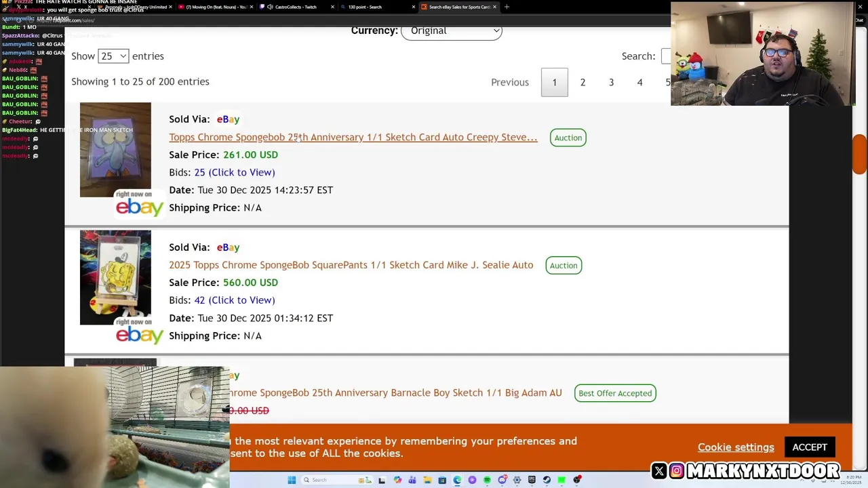Screen dimensions: 868x488
Task: Open File Explorer from the taskbar
Action: (x=427, y=480)
